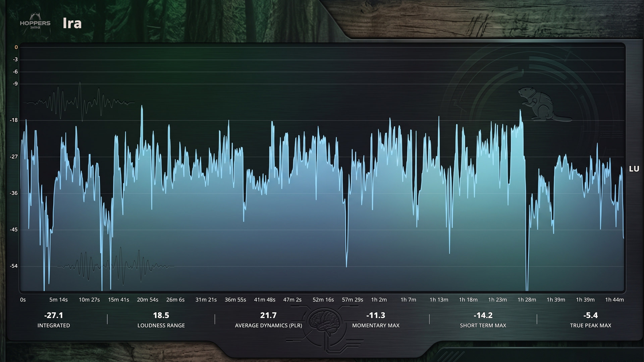Click the 31m 21s time label
The image size is (644, 362).
click(206, 300)
